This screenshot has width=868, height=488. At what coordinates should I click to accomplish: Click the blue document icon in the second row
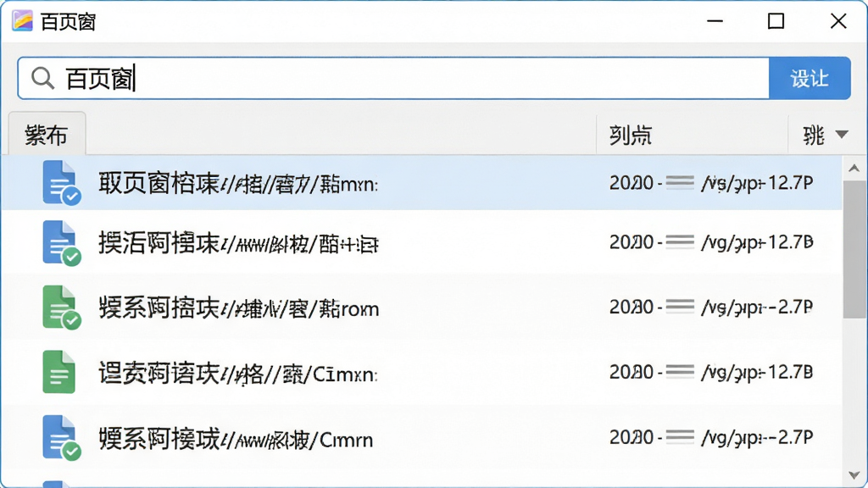coord(61,243)
